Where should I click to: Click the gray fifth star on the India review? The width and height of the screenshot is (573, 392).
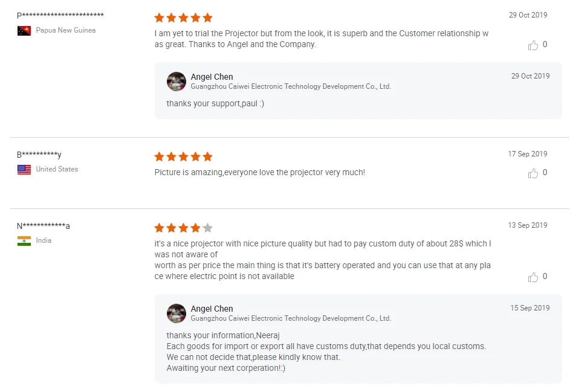(207, 228)
